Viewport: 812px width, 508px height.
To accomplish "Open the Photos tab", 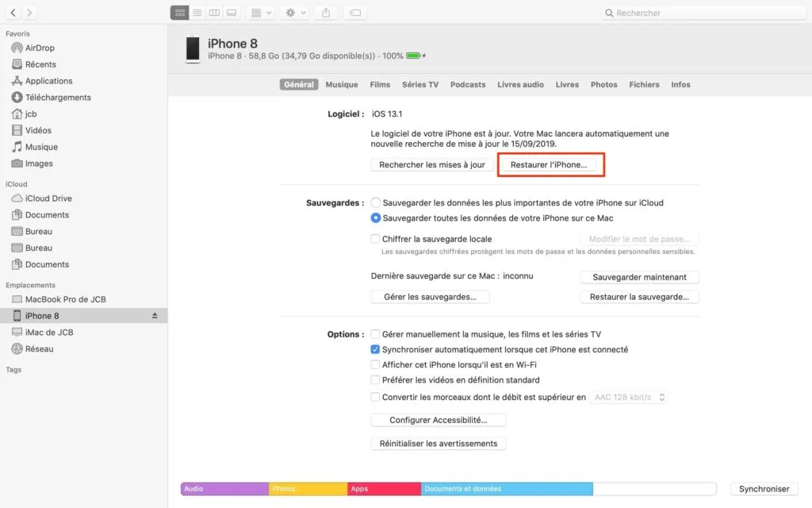I will click(x=603, y=85).
